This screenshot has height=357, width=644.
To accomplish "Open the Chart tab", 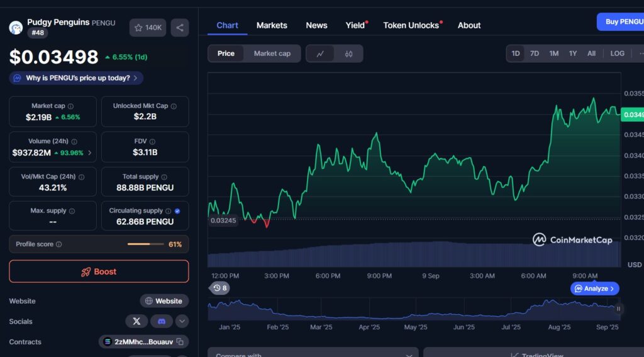I will 227,25.
